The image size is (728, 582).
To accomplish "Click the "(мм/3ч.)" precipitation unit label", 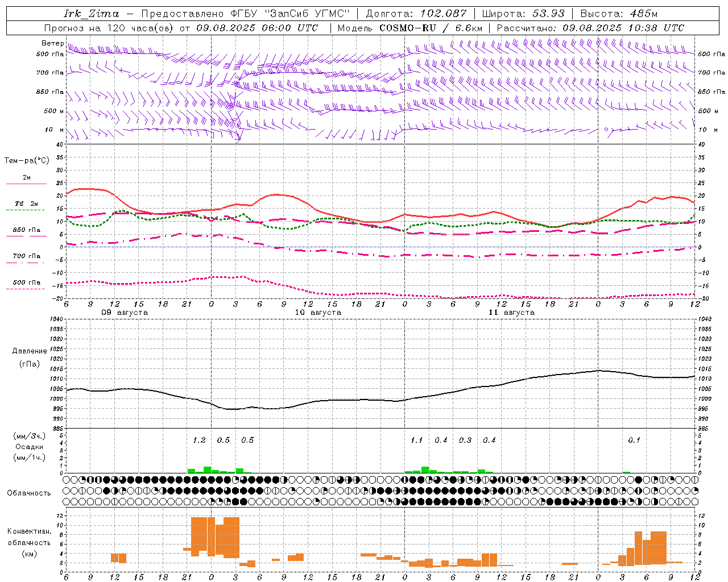I will (30, 436).
